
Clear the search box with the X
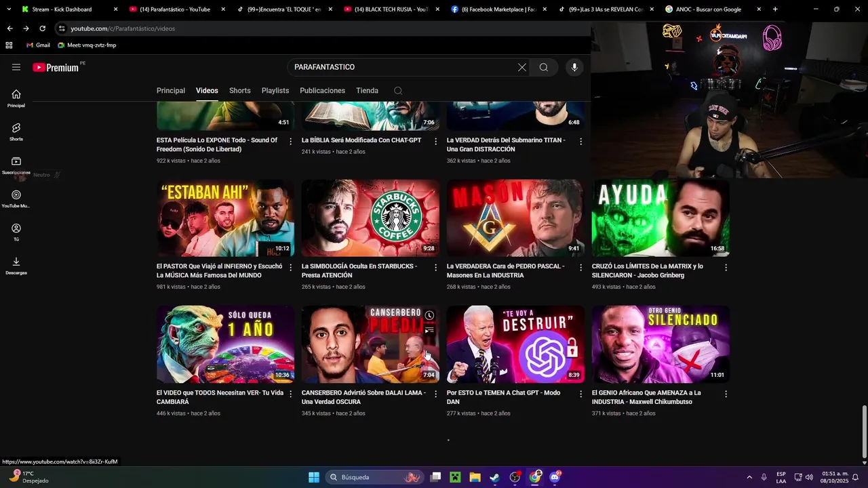[x=521, y=67]
